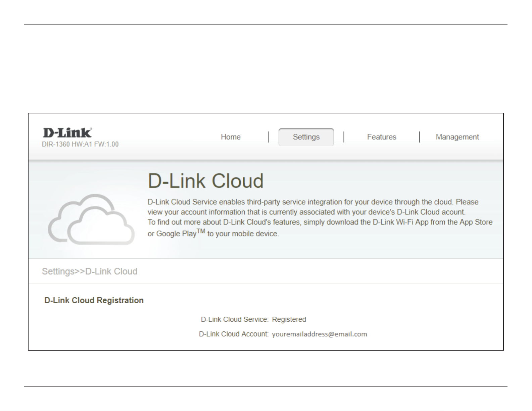Image resolution: width=532 pixels, height=411 pixels.
Task: Click the first description line about third-party integration
Action: (313, 202)
